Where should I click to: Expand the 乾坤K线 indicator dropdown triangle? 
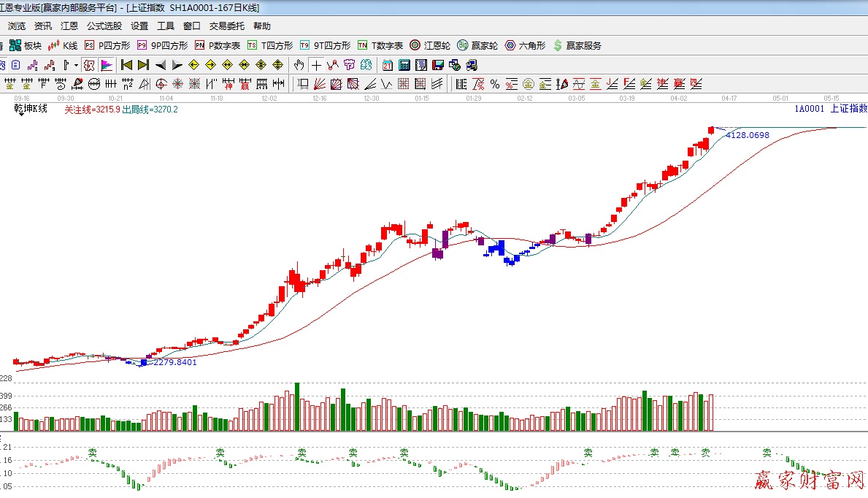click(21, 115)
